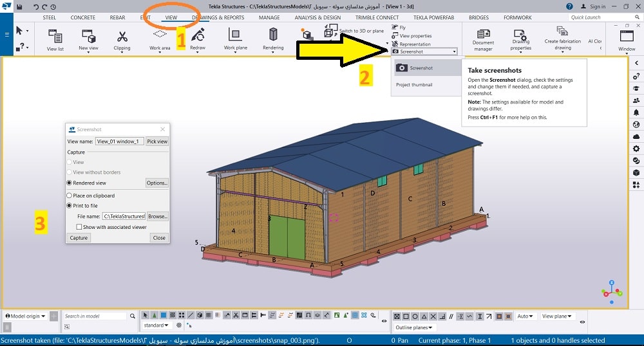This screenshot has width=644, height=346.
Task: Expand the Outline planes dropdown
Action: pos(413,328)
